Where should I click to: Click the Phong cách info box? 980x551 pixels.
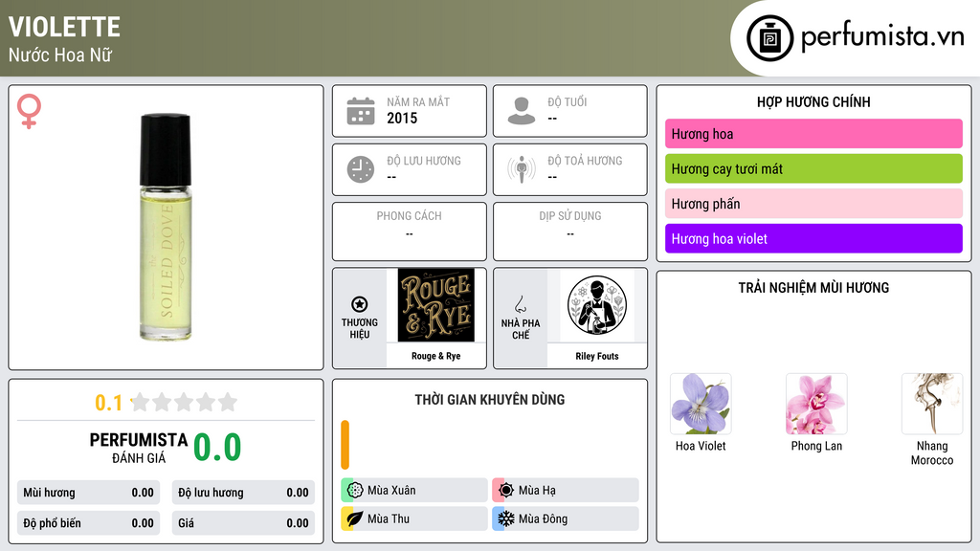click(410, 231)
